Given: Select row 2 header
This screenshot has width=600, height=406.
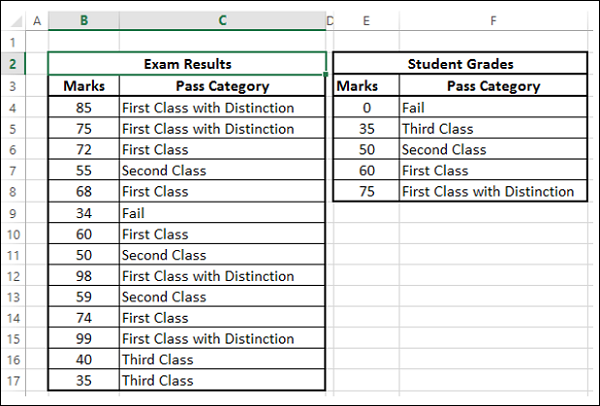Looking at the screenshot, I should [14, 64].
